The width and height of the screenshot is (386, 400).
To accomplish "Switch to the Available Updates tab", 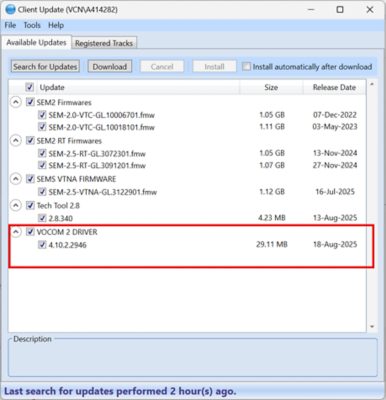I will pos(36,43).
